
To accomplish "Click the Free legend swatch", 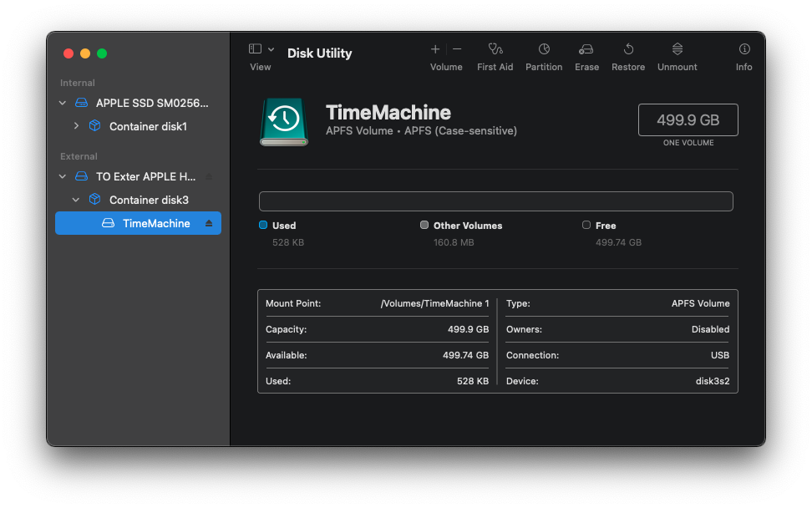I will (586, 225).
